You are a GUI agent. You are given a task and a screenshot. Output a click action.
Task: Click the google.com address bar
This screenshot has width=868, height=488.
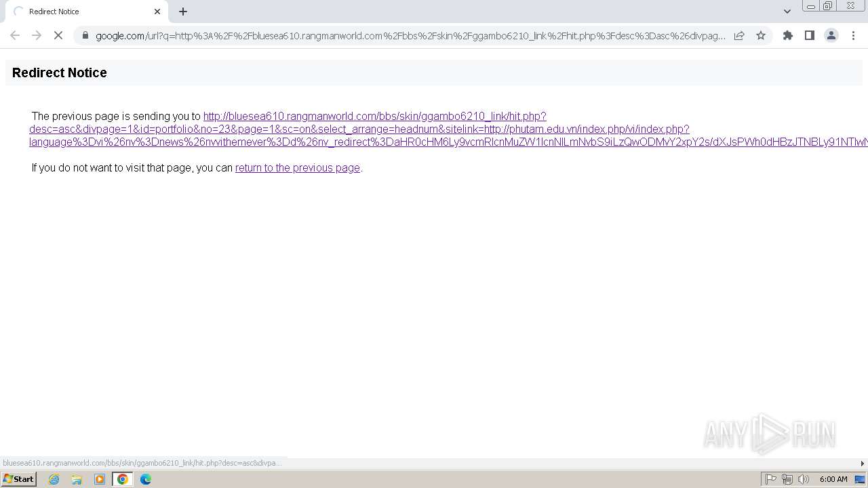coord(410,35)
